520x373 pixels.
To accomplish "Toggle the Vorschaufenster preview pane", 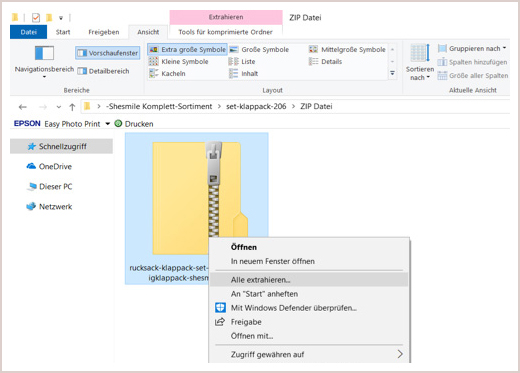I will (x=108, y=53).
